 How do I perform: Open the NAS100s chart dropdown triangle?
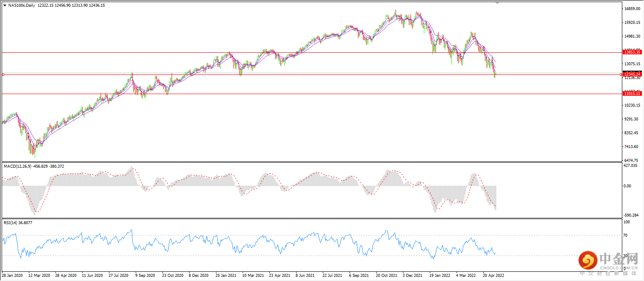click(5, 5)
